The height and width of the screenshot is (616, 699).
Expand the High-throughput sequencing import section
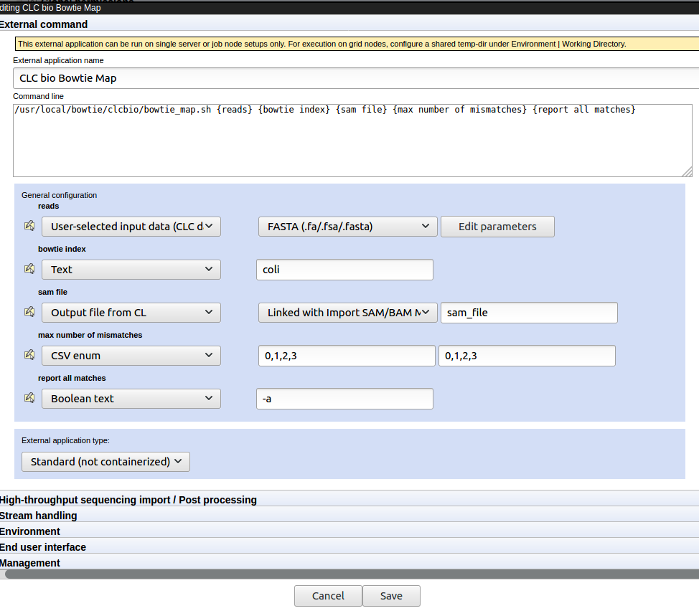tap(128, 500)
